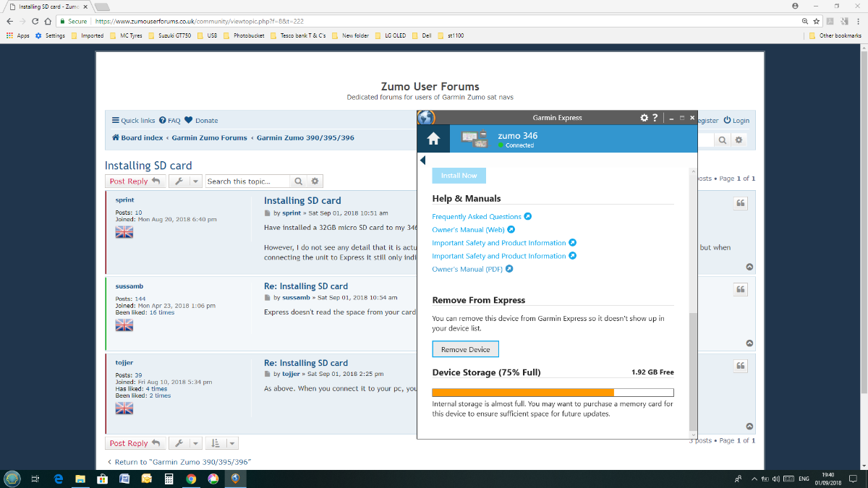The image size is (868, 488).
Task: Jump to top from sprint's post
Action: tap(749, 267)
